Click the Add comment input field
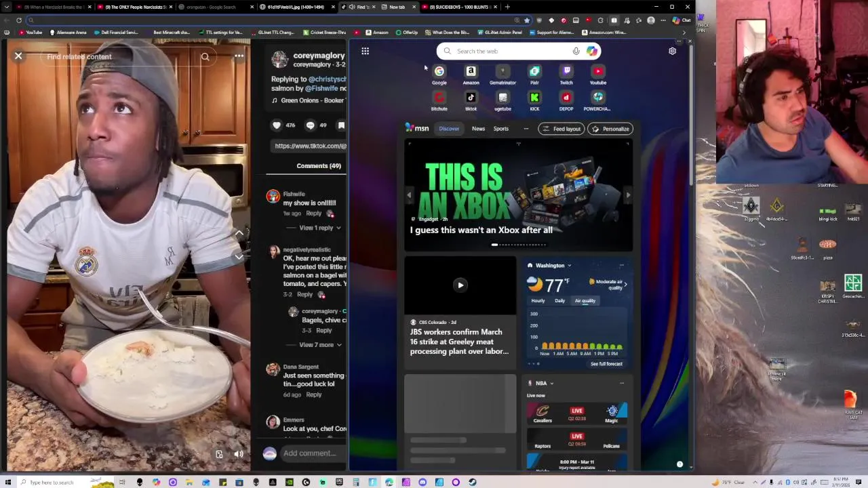 [313, 453]
